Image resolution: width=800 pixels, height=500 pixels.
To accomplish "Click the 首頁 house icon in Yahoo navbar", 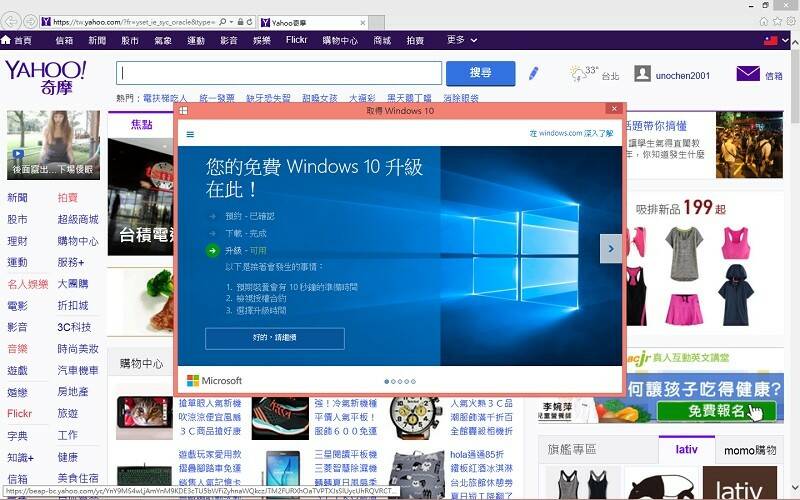I will pos(6,39).
